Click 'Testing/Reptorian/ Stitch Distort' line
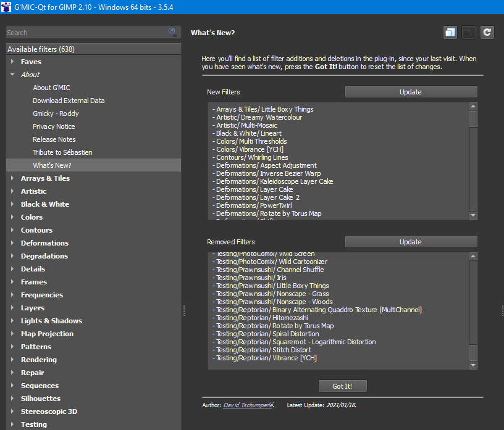Image resolution: width=504 pixels, height=430 pixels. (262, 350)
